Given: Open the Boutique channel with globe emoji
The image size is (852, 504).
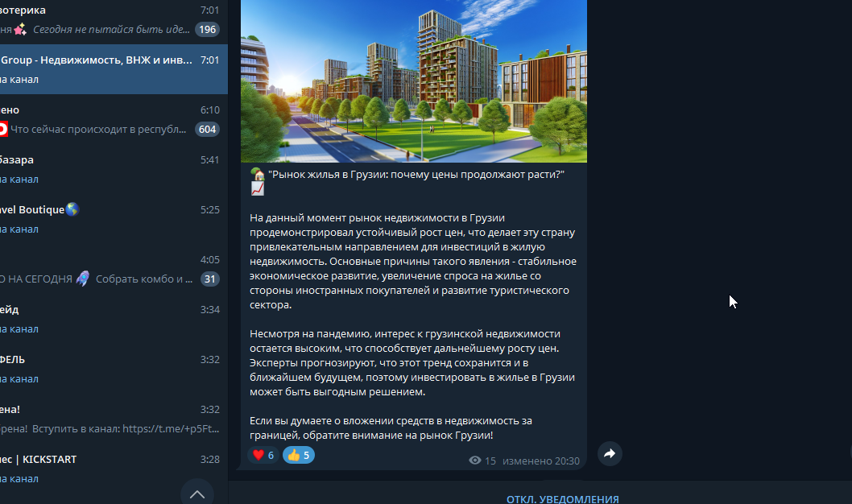Looking at the screenshot, I should (x=114, y=220).
